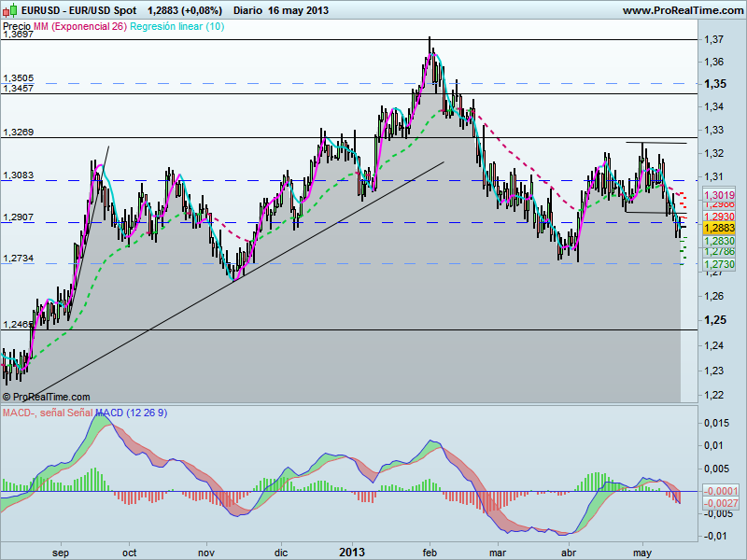Select the 'MACD-, señal' indicator label
The width and height of the screenshot is (747, 560).
point(33,413)
